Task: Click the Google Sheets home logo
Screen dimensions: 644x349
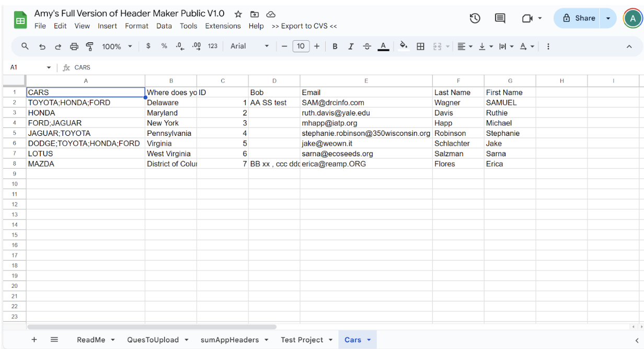Action: pyautogui.click(x=20, y=20)
